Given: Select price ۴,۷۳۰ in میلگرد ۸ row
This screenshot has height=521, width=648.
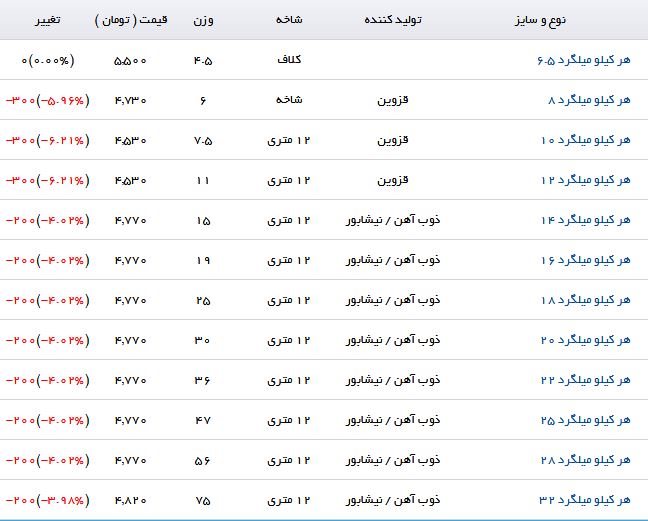Looking at the screenshot, I should tap(131, 101).
